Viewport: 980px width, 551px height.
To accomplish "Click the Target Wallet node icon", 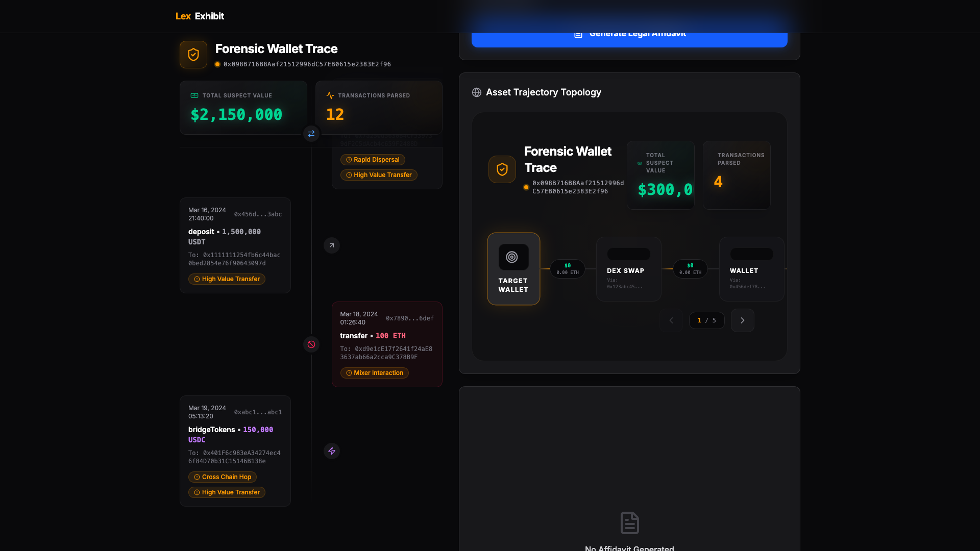I will click(512, 257).
